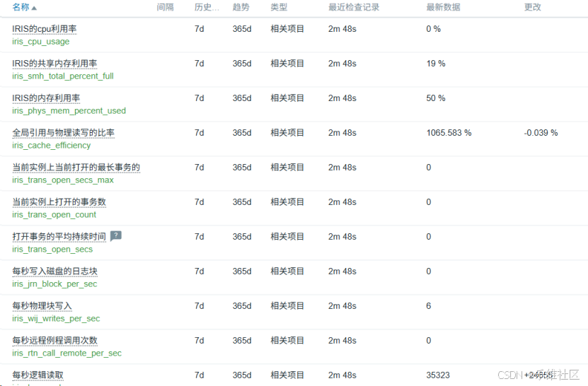Open the help icon next to 打开事务的平均持续时间

(x=116, y=235)
